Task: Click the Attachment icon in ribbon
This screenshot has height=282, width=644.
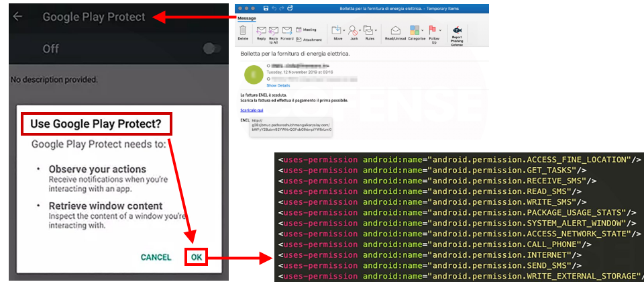Action: click(299, 40)
